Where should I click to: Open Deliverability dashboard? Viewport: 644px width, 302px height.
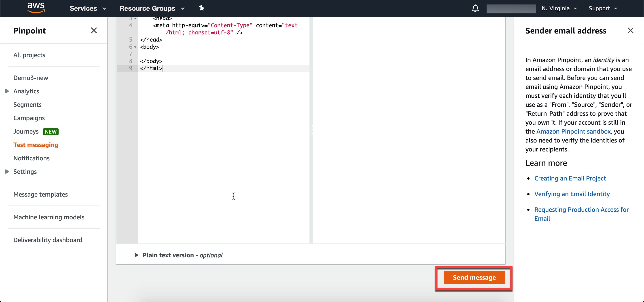pyautogui.click(x=48, y=240)
